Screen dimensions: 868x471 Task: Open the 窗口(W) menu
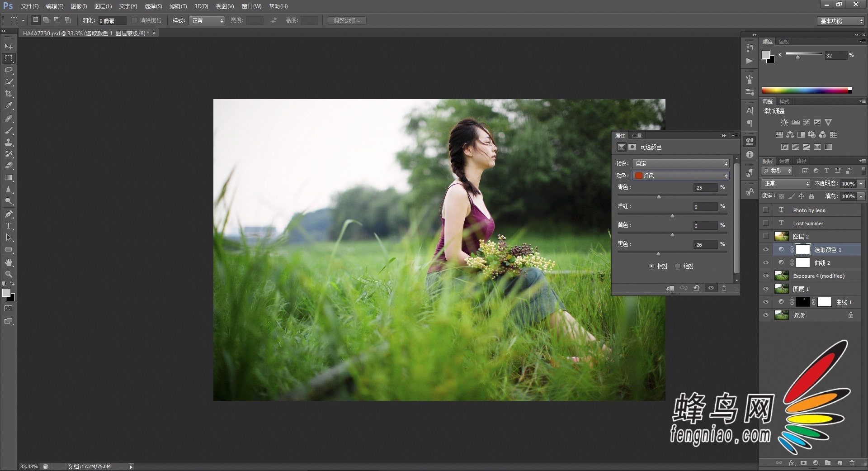click(252, 6)
